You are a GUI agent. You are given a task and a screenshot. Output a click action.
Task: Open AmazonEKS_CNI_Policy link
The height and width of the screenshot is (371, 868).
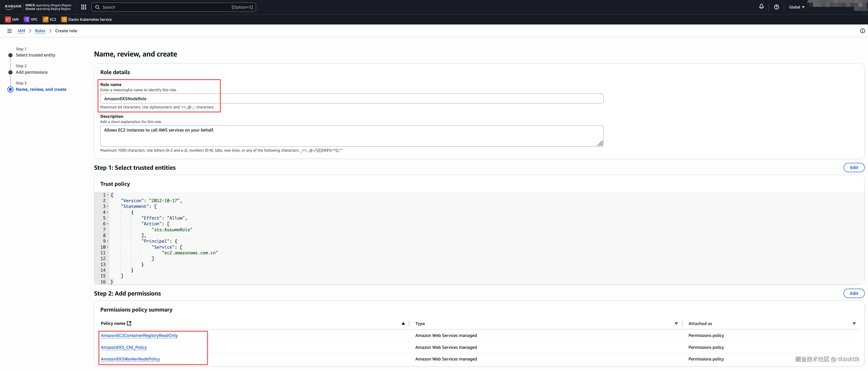[x=124, y=347]
